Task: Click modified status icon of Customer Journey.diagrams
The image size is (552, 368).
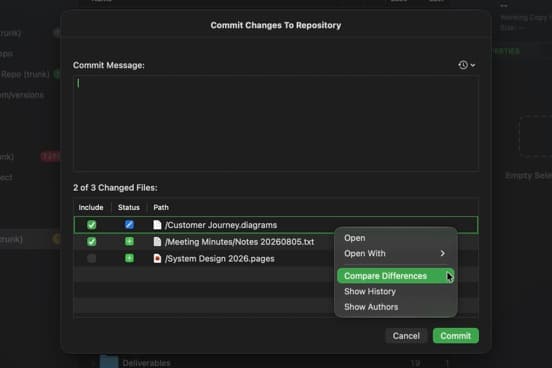Action: coord(129,225)
